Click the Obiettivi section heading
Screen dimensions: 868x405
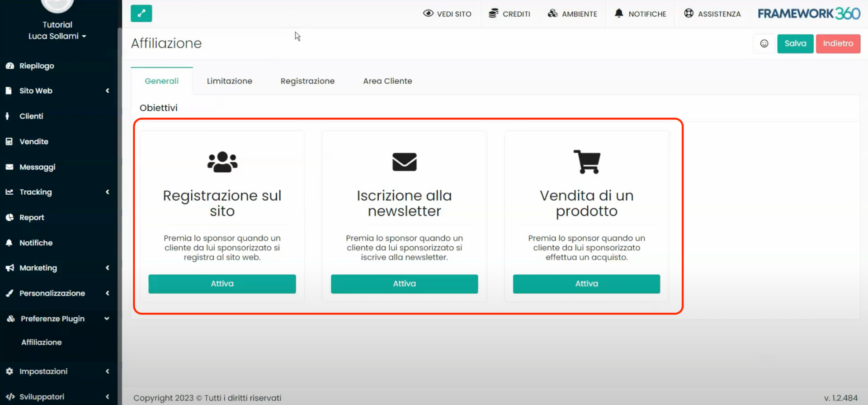tap(159, 108)
